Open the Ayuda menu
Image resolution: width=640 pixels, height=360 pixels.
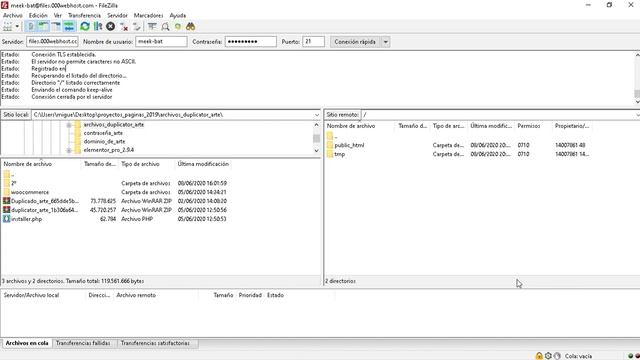178,16
